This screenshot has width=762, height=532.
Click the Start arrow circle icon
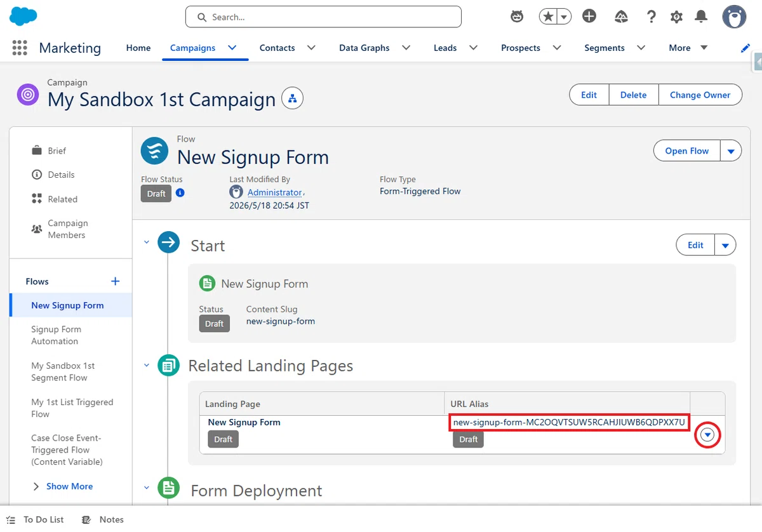click(169, 242)
